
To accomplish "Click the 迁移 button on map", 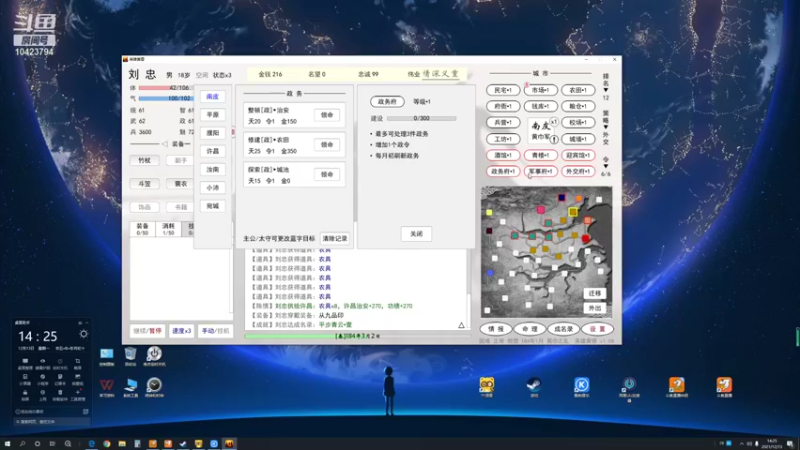I will pyautogui.click(x=595, y=293).
